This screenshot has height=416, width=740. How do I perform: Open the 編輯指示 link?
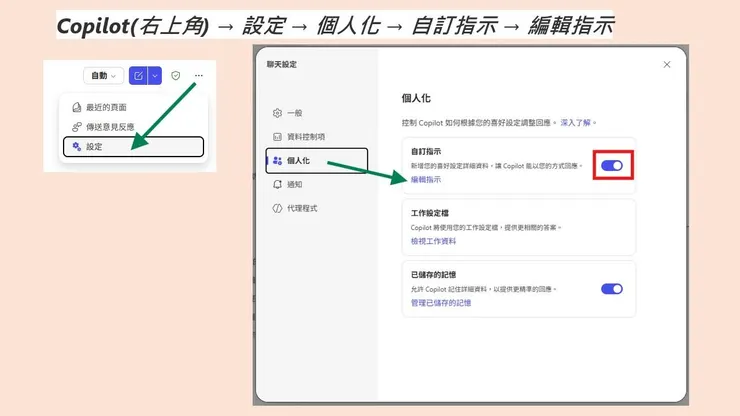(x=426, y=179)
